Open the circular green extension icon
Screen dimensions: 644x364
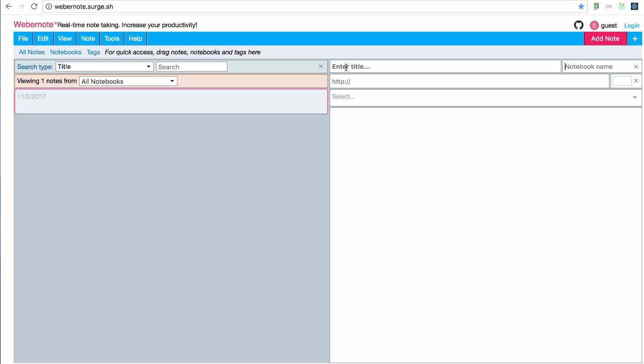coord(622,6)
